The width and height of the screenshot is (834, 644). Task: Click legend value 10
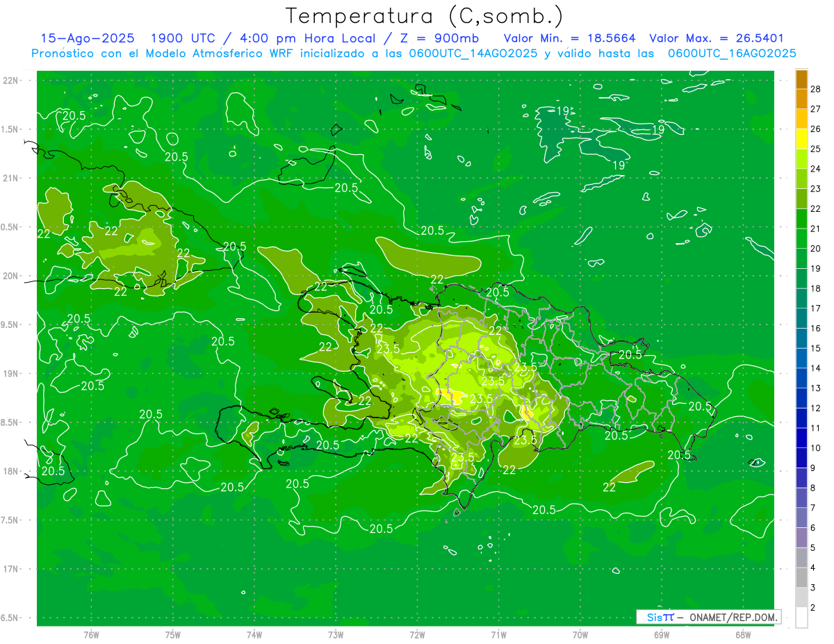[816, 448]
